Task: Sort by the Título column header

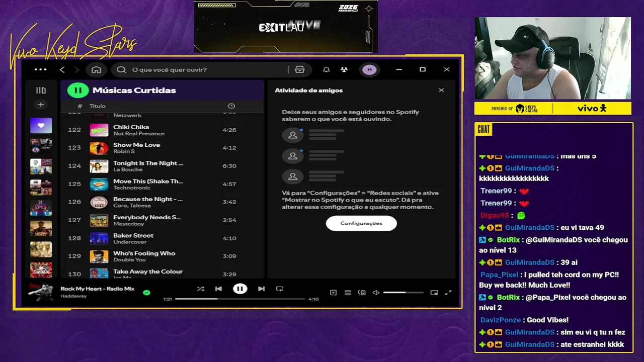Action: pyautogui.click(x=98, y=106)
